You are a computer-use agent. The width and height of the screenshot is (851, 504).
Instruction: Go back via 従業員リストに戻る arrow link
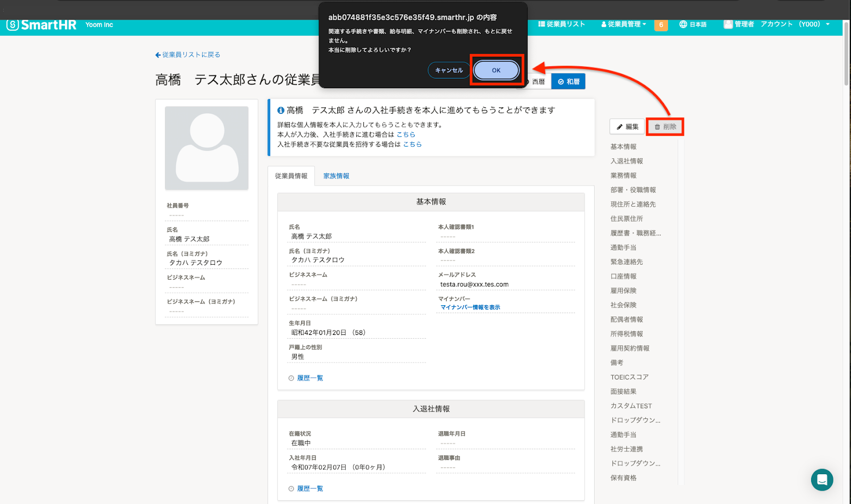188,55
